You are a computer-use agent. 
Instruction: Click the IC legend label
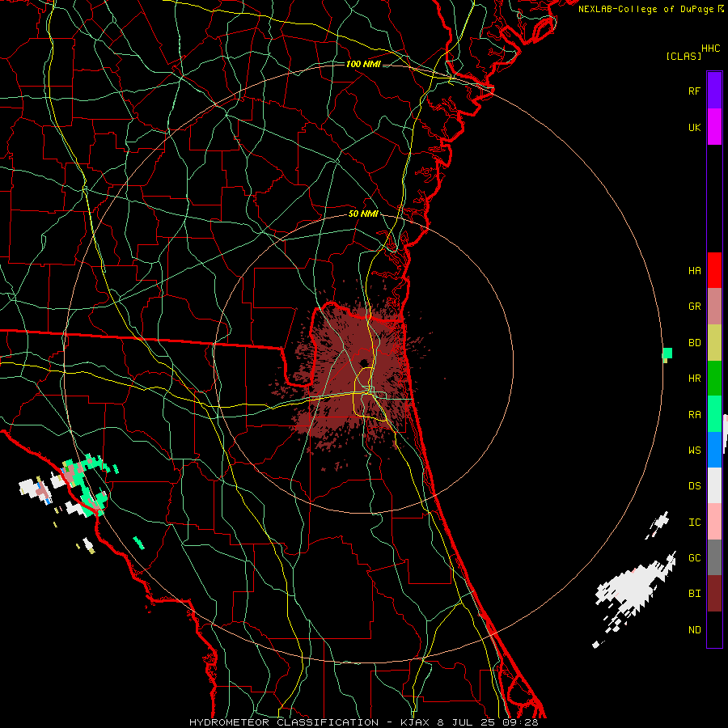pos(694,522)
